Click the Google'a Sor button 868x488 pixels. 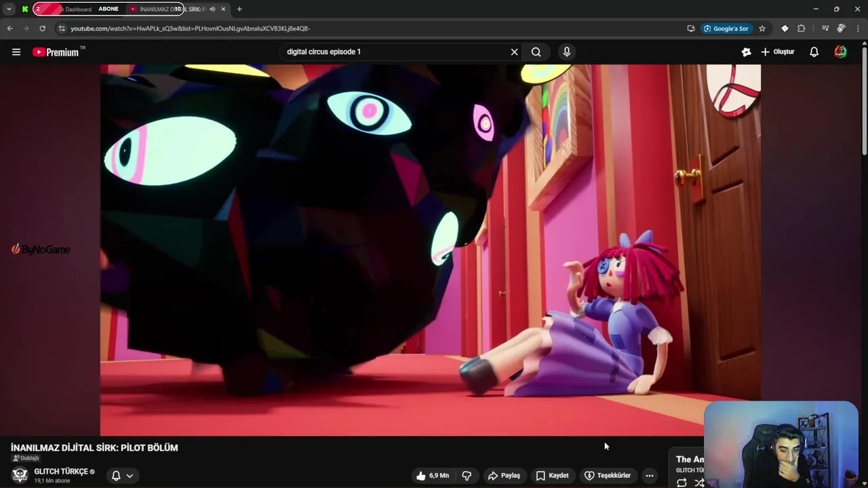[x=726, y=28]
